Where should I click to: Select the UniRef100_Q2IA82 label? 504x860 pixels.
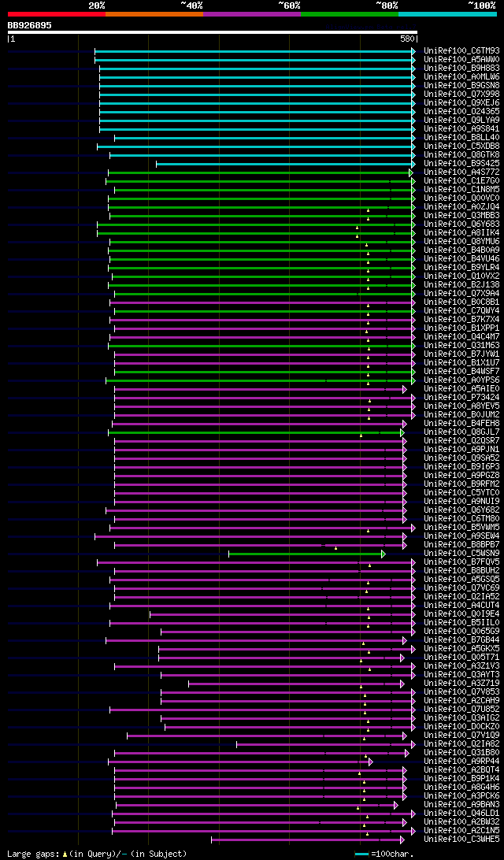pos(461,745)
